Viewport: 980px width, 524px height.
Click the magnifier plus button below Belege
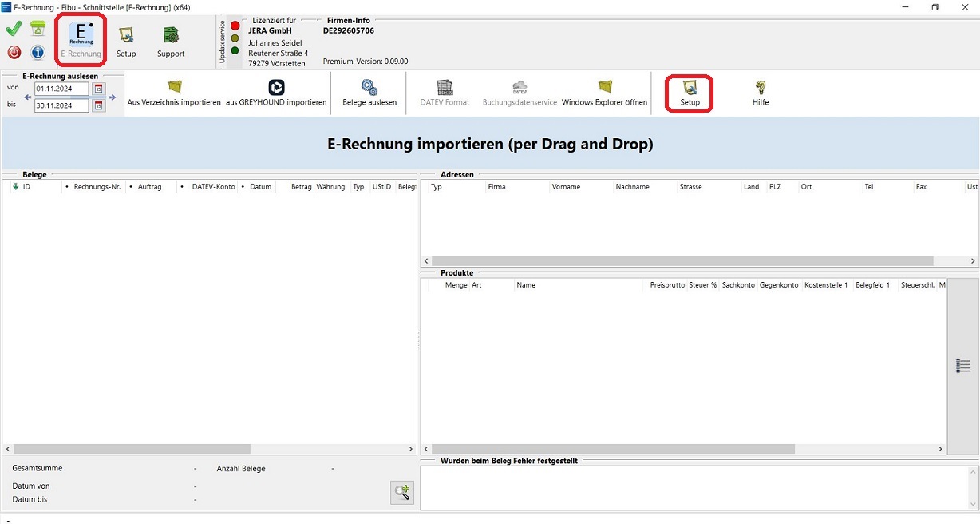tap(402, 492)
